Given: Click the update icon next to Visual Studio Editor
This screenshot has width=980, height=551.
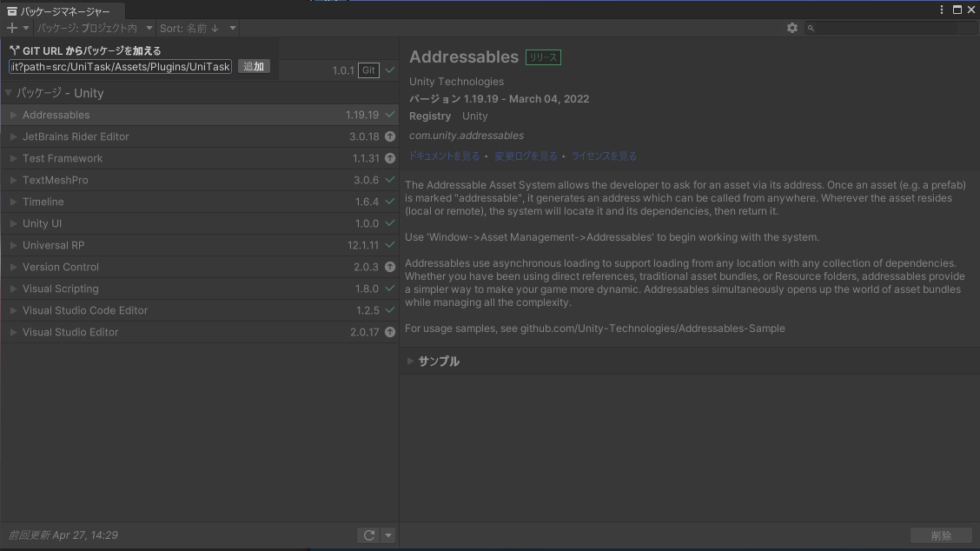Looking at the screenshot, I should (389, 331).
